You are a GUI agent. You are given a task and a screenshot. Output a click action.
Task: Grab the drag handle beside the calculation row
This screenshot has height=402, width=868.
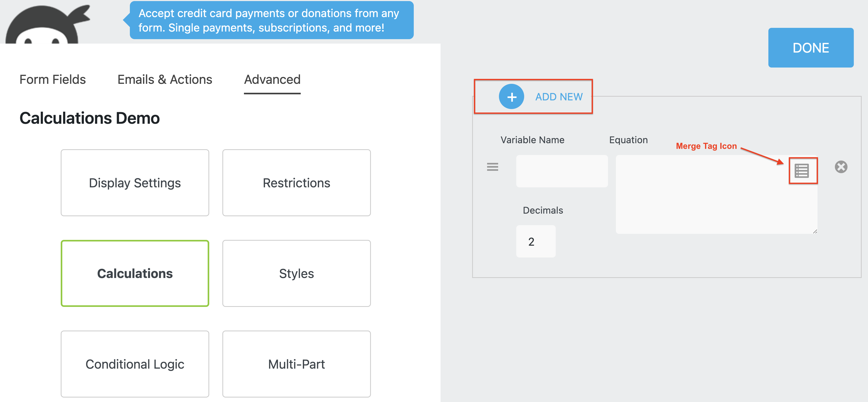492,167
